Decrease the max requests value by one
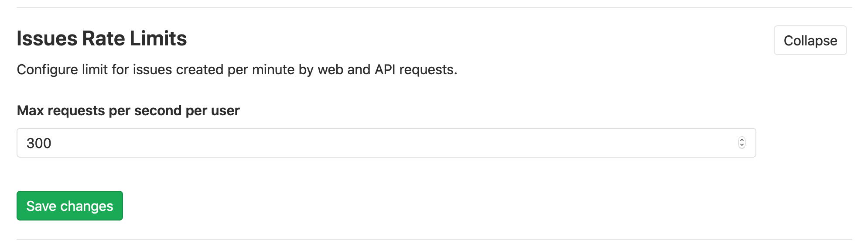The height and width of the screenshot is (248, 868). [x=742, y=146]
